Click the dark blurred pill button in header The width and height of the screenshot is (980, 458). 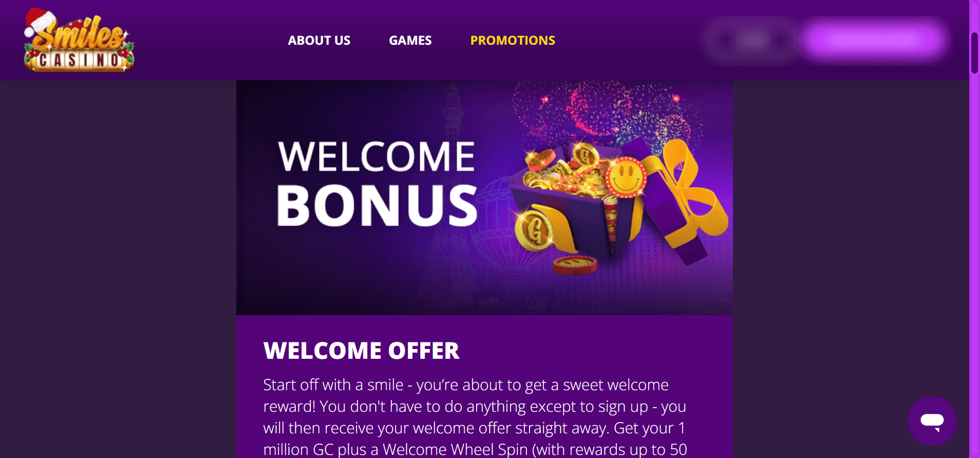752,40
